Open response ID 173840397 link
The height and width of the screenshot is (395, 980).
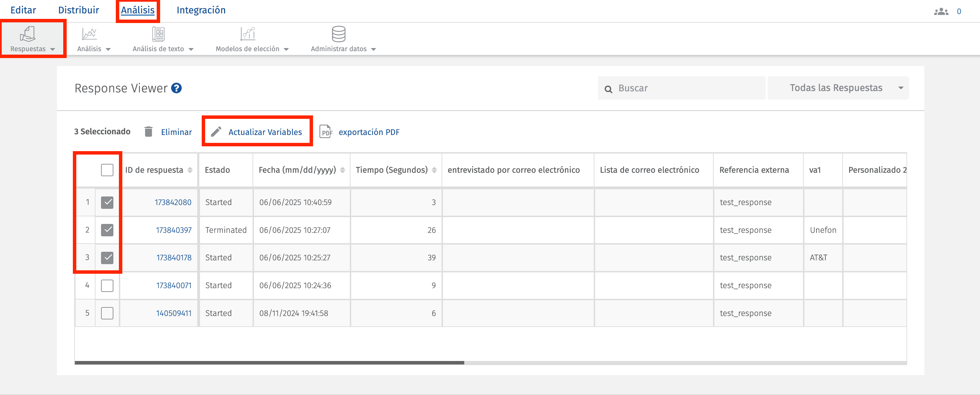(174, 230)
